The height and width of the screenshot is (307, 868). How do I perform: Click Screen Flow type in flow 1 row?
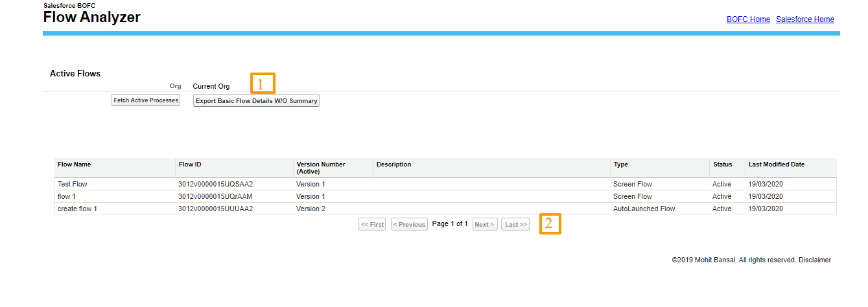click(633, 196)
